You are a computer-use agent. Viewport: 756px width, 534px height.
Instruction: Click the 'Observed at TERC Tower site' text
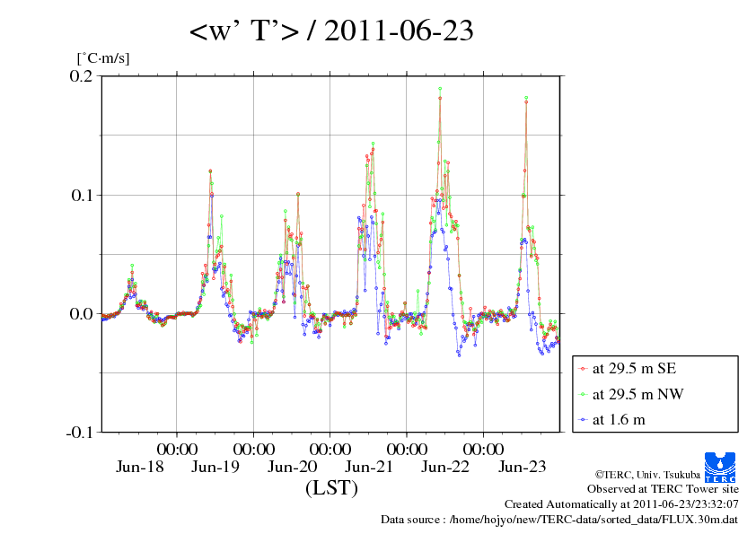[x=663, y=489]
